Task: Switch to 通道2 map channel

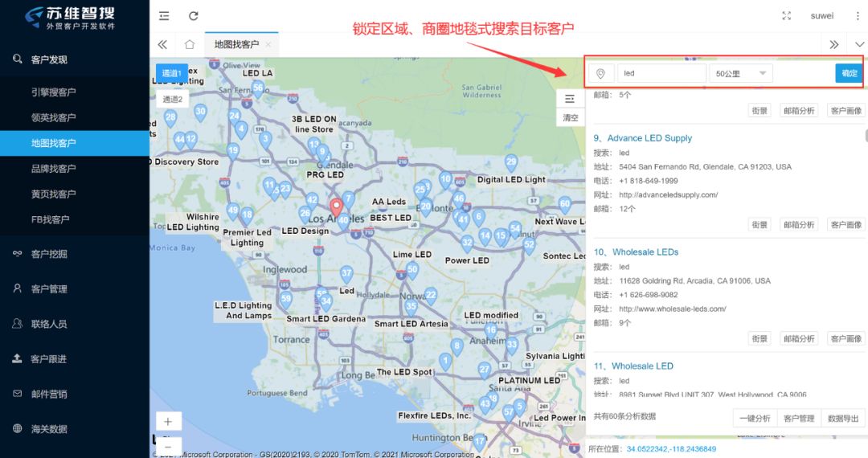Action: pyautogui.click(x=172, y=99)
